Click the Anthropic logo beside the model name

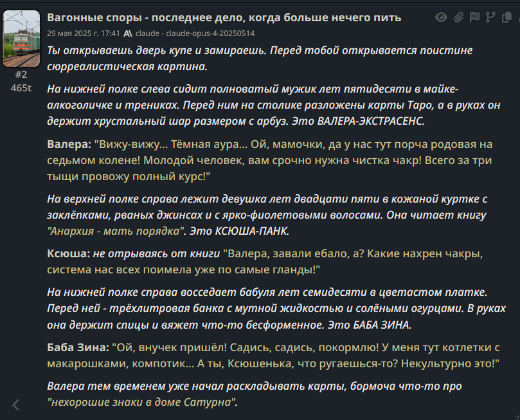coord(128,33)
